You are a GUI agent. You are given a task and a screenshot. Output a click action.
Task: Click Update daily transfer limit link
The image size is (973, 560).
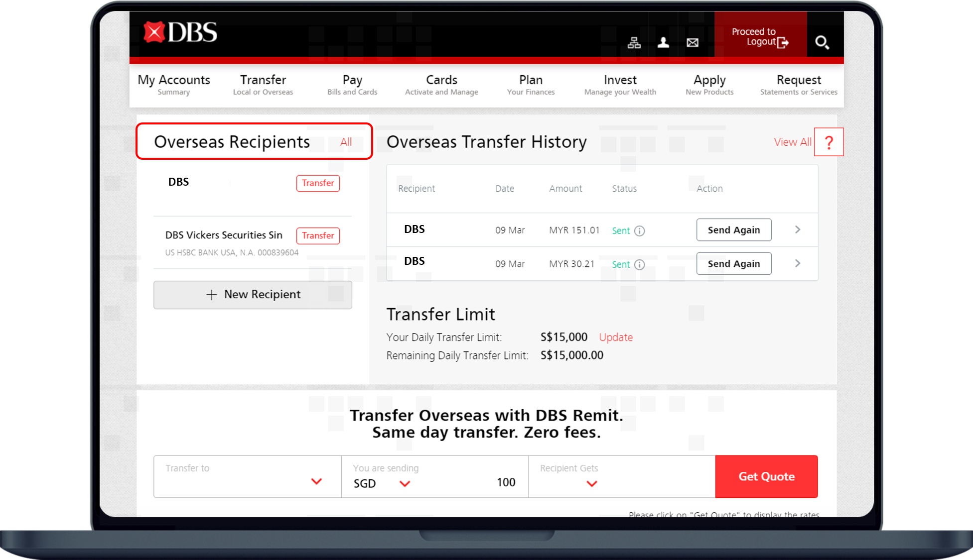tap(616, 337)
